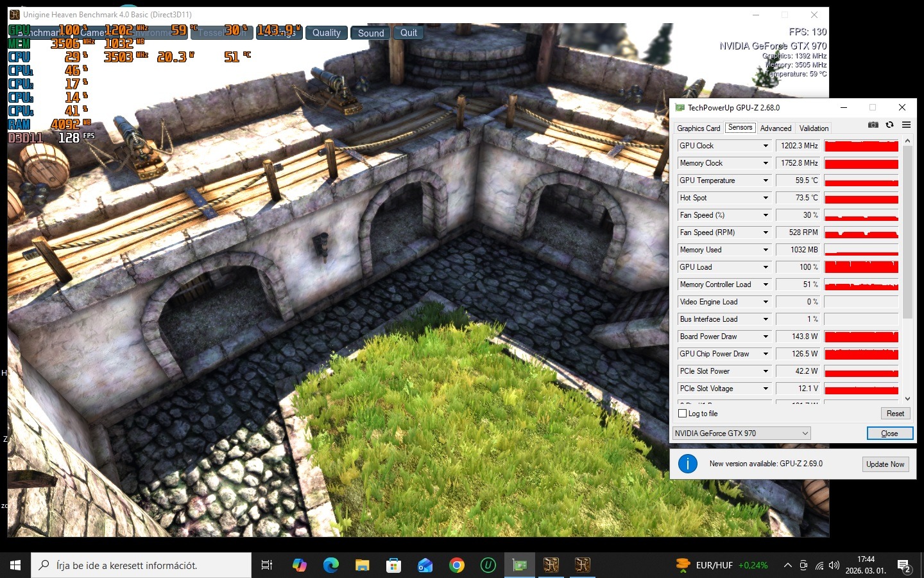Image resolution: width=924 pixels, height=578 pixels.
Task: Click the GPU-Z sensor list scrollbar thumb
Action: pos(907,232)
